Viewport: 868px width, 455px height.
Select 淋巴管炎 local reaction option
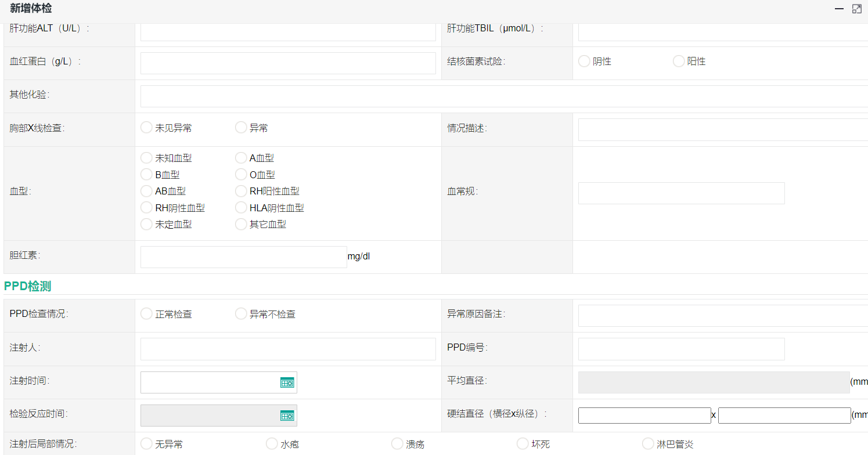coord(648,444)
